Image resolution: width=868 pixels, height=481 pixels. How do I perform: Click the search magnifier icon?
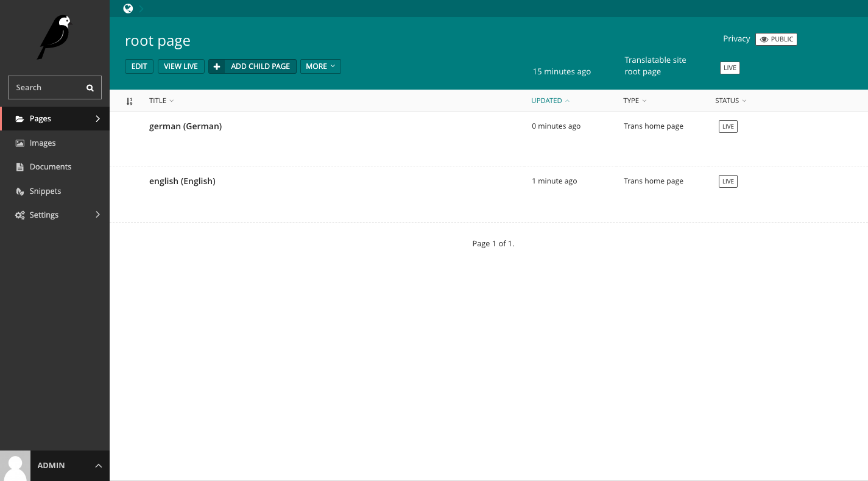click(90, 88)
